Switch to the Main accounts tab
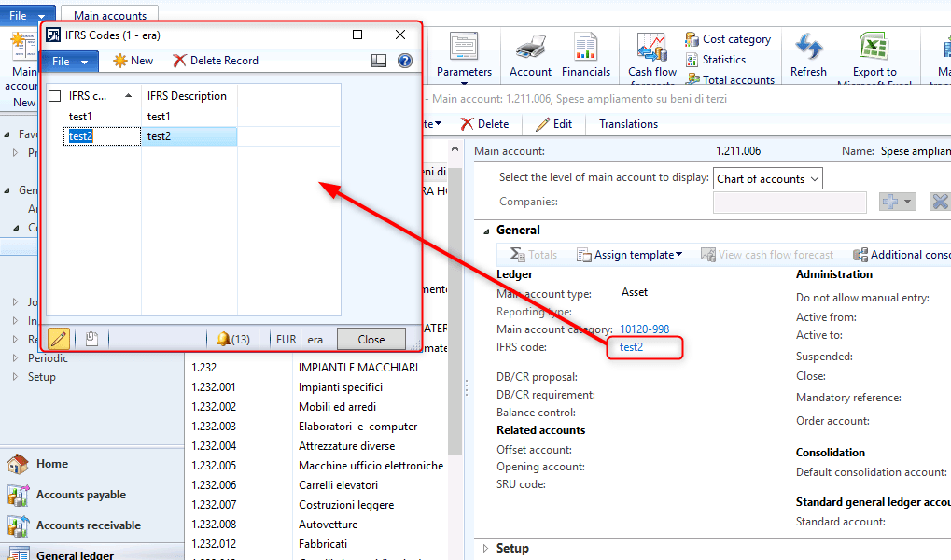The image size is (951, 560). (x=109, y=16)
